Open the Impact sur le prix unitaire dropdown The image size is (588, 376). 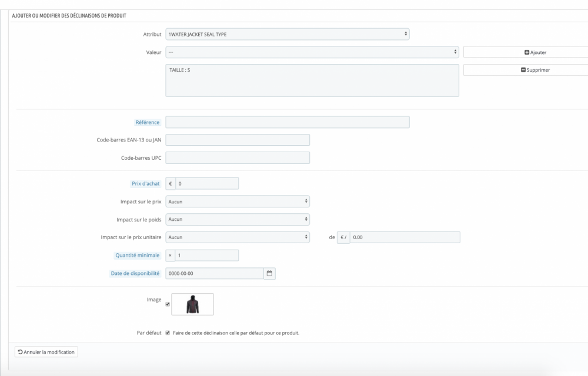click(238, 237)
